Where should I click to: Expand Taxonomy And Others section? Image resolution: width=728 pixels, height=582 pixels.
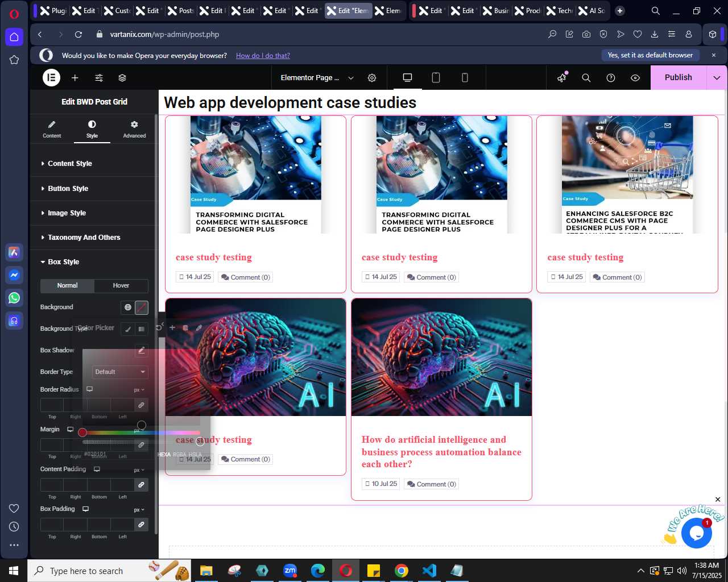[94, 238]
